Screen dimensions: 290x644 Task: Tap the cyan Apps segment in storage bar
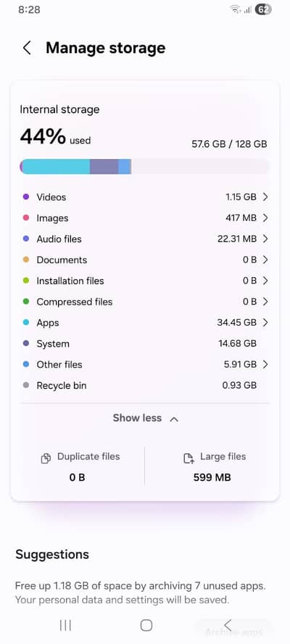[55, 167]
